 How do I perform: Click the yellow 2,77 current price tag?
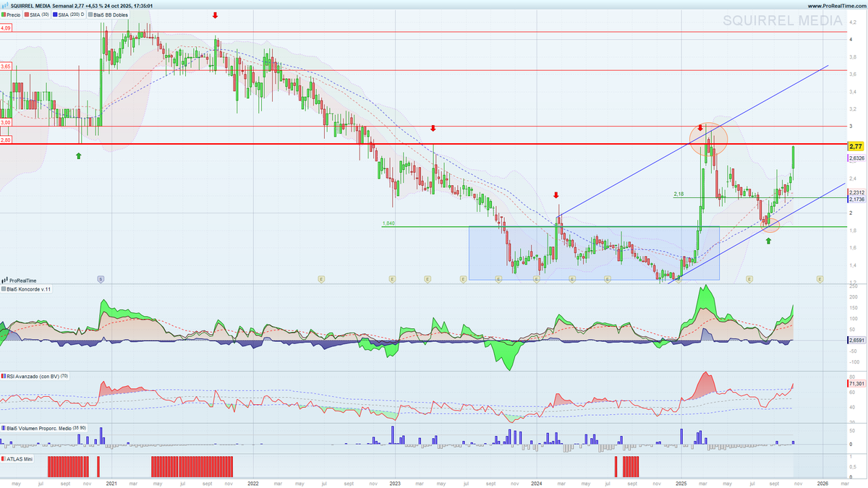coord(856,146)
